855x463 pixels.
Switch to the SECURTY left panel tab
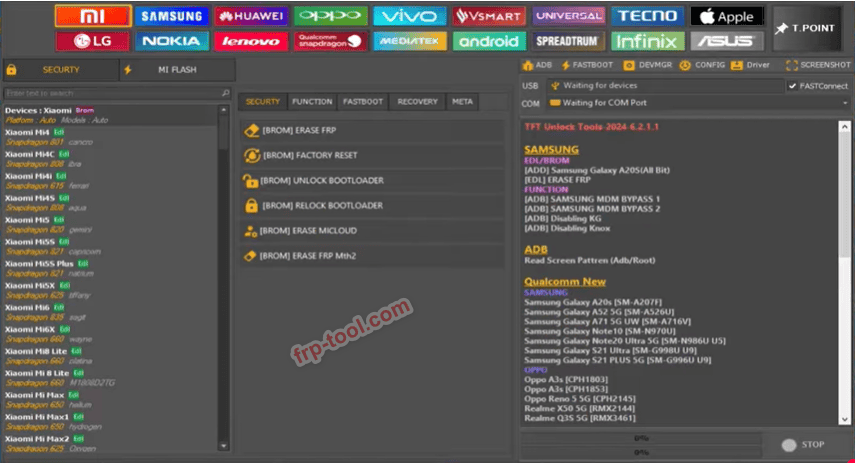[61, 70]
